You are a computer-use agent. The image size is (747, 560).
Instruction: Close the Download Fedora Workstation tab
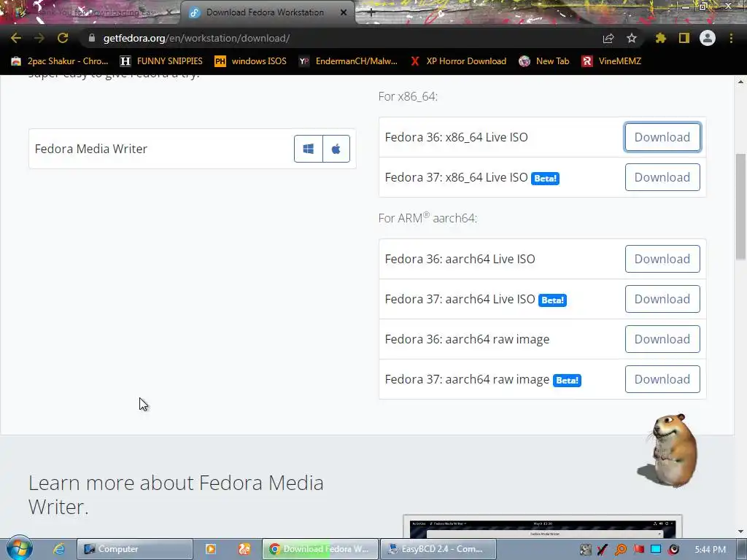[x=344, y=13]
